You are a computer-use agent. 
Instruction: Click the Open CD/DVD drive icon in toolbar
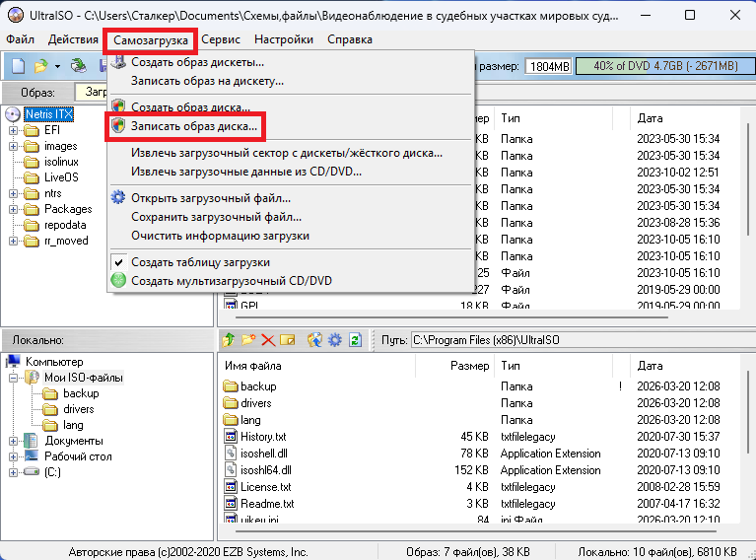[x=78, y=66]
